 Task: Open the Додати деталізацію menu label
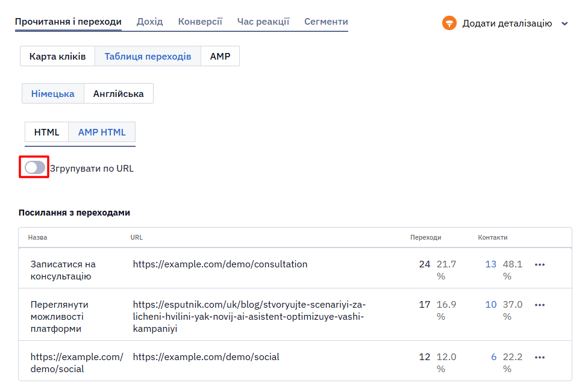click(507, 23)
